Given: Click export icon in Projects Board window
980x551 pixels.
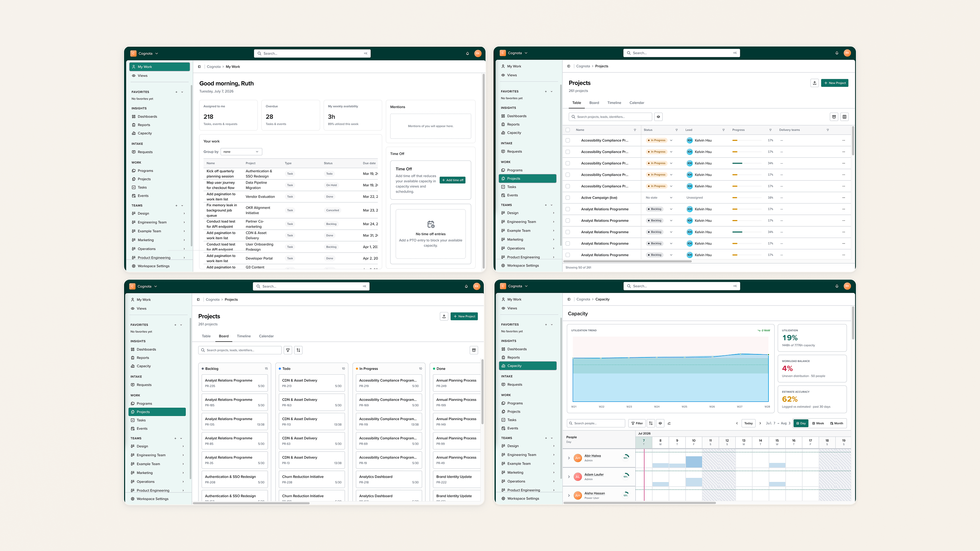Looking at the screenshot, I should 444,316.
